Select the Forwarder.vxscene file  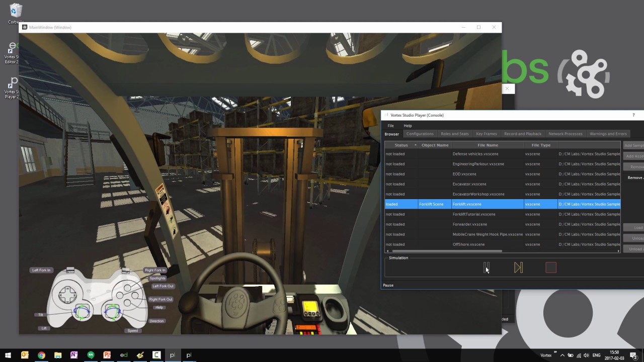pos(470,224)
